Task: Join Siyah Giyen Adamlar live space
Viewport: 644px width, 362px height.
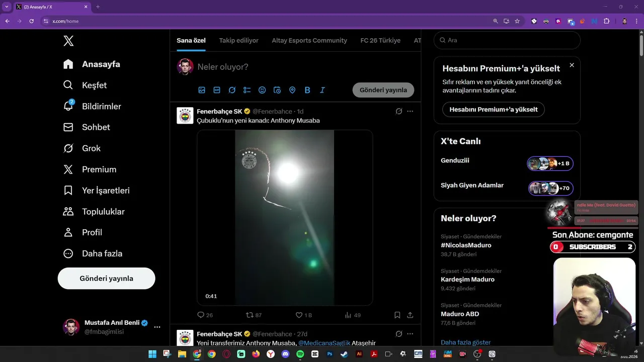Action: (x=550, y=188)
